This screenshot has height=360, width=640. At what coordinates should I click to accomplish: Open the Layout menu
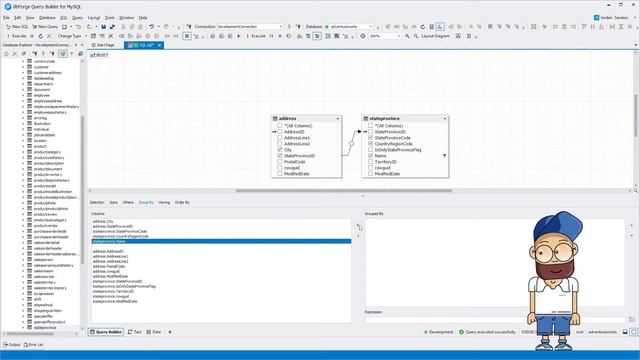click(93, 18)
